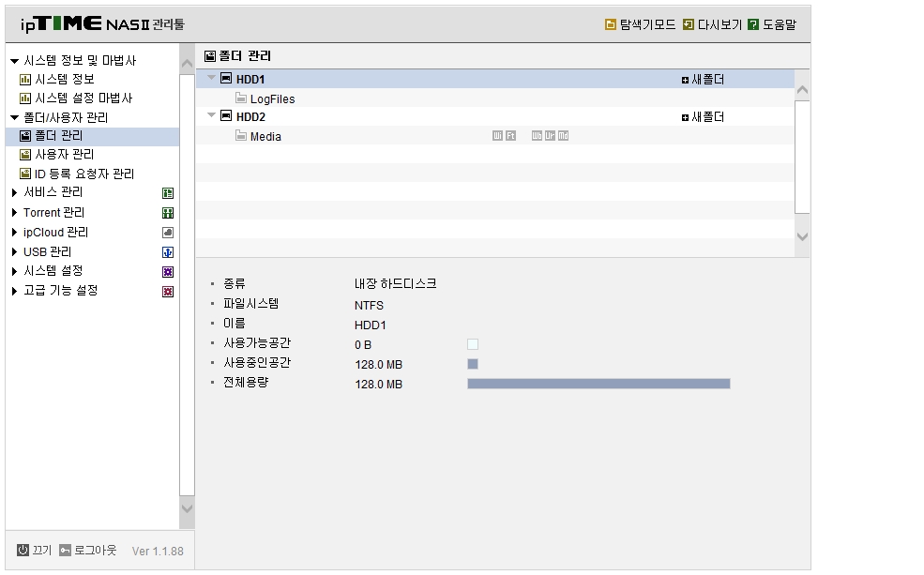Click the Ur service icon on the Media row
The image size is (924, 575).
point(550,136)
